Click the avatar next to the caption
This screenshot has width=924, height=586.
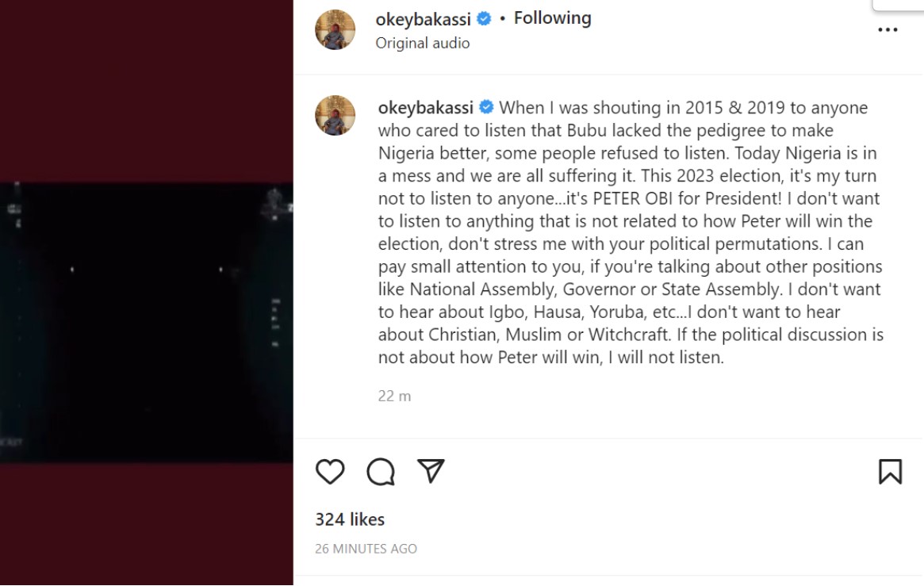(335, 116)
